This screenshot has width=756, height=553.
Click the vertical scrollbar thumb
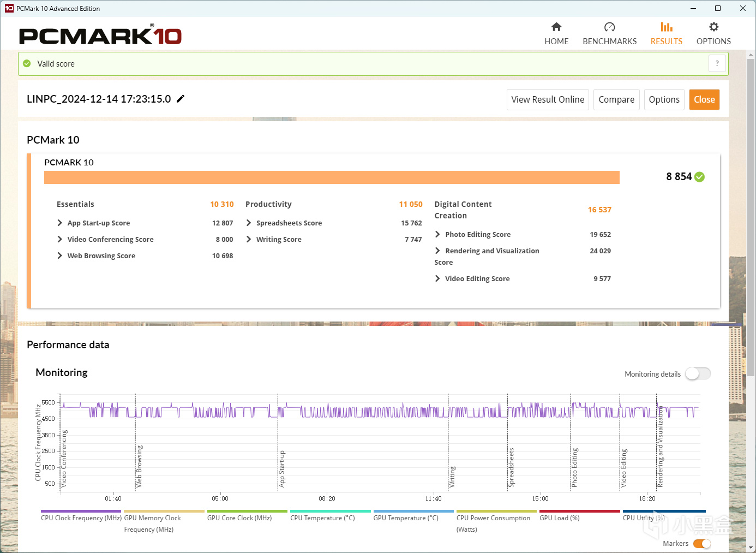click(x=751, y=217)
